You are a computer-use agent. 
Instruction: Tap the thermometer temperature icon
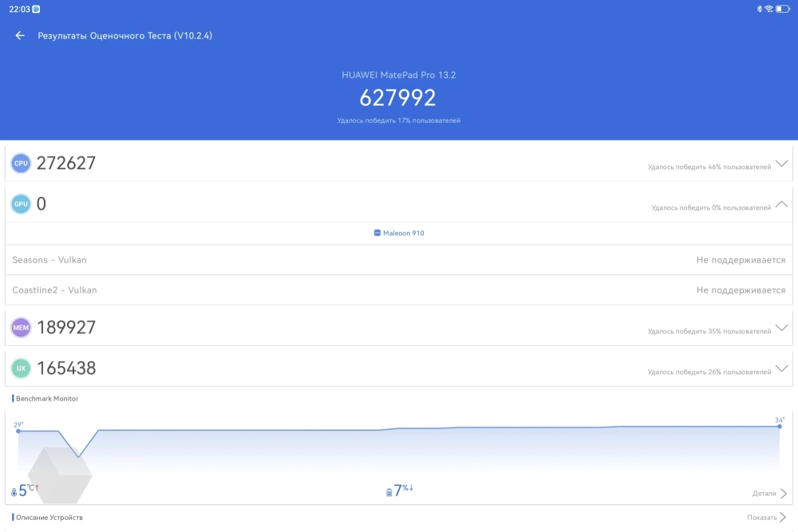click(14, 492)
